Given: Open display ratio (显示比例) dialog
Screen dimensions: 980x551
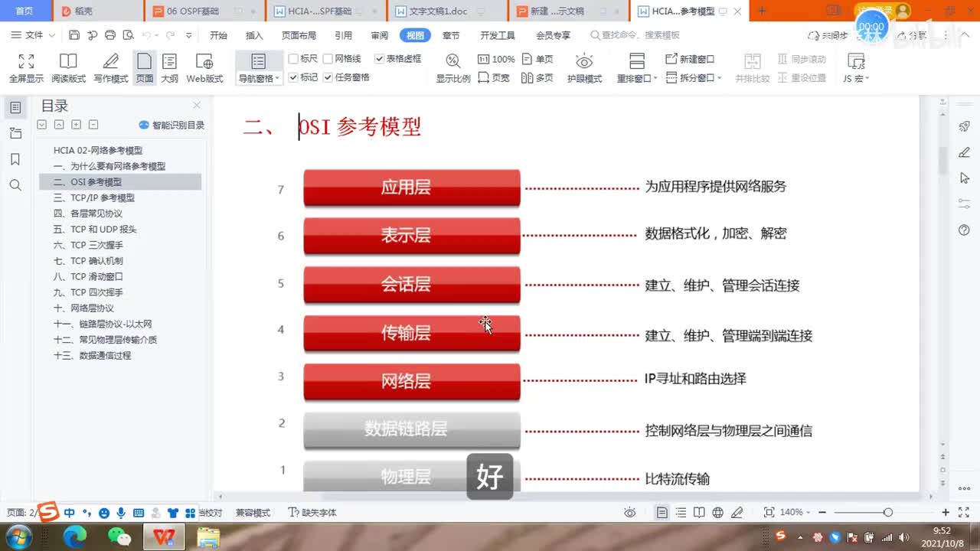Looking at the screenshot, I should [x=453, y=68].
